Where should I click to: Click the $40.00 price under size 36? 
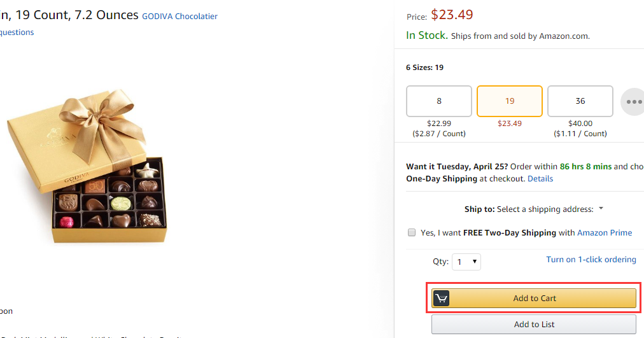580,123
